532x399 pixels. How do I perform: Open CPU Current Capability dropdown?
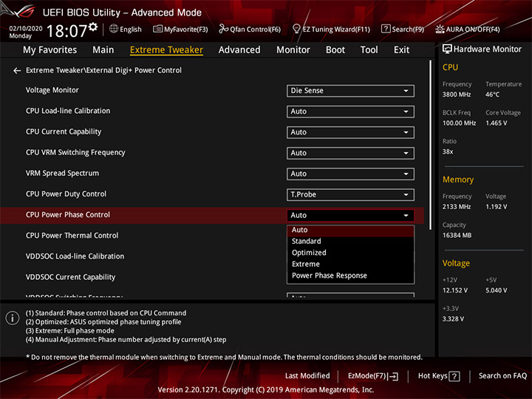350,132
